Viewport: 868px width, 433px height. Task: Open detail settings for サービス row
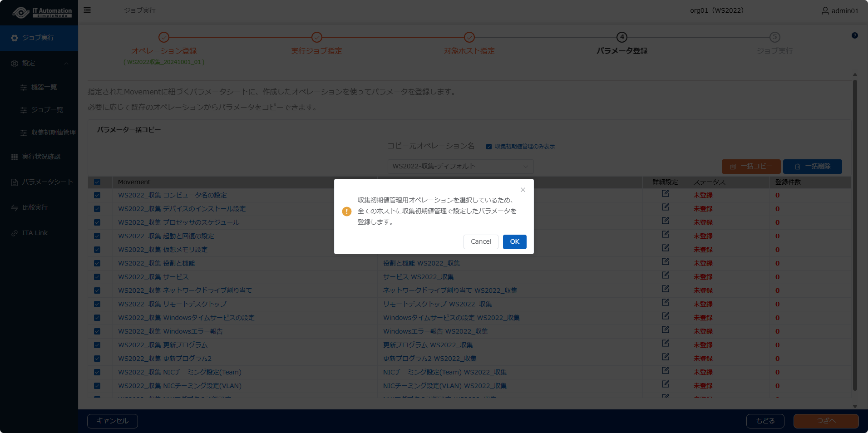[x=665, y=276]
